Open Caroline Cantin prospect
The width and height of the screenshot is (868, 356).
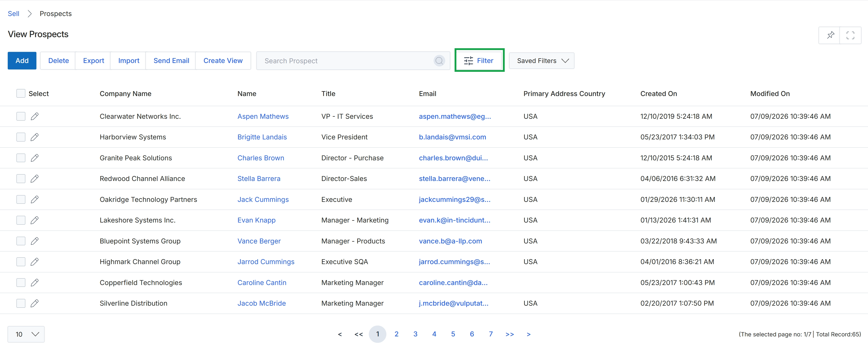click(261, 282)
